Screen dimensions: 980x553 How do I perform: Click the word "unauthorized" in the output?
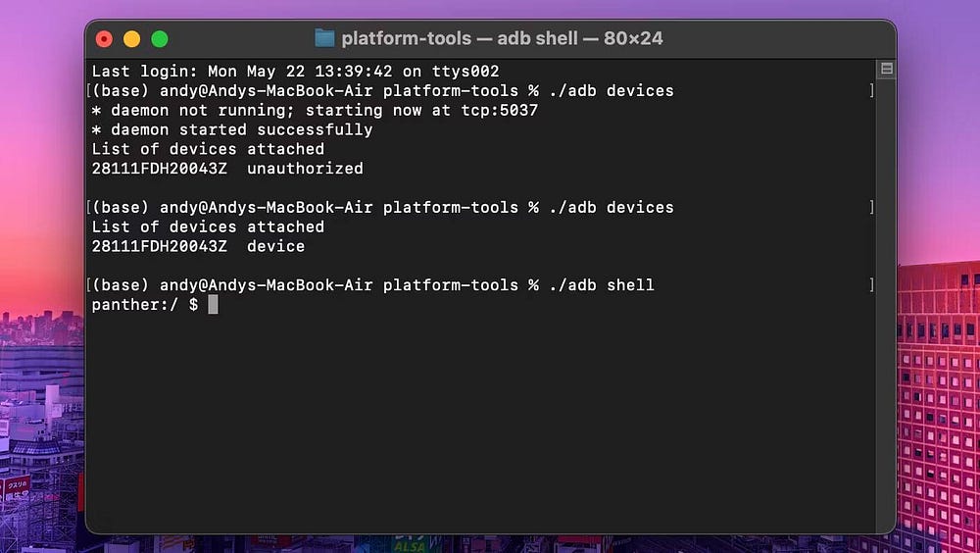[x=305, y=169]
